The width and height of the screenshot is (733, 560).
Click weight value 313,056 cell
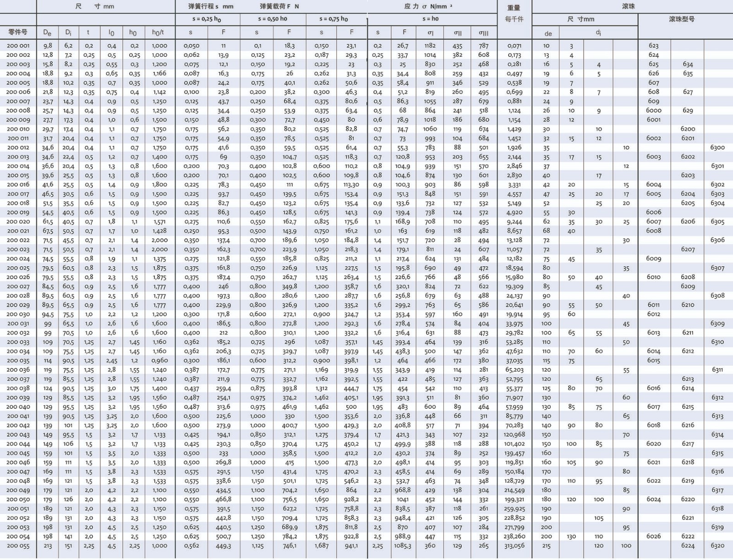pos(514,546)
